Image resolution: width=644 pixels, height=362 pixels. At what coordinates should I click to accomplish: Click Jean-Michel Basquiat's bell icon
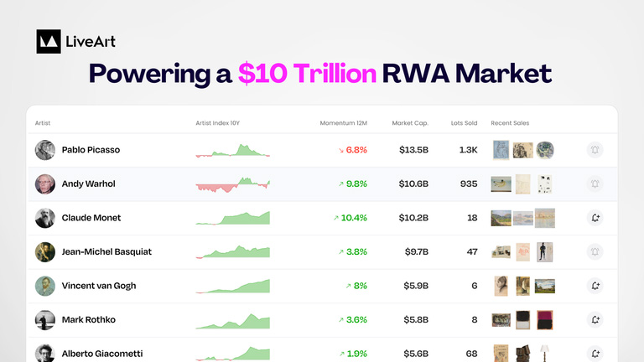coord(595,252)
